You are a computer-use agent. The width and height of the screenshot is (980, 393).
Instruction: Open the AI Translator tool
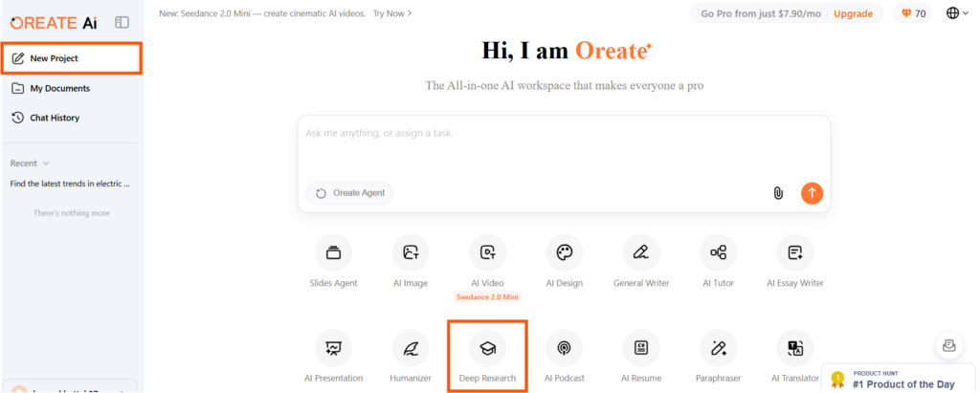795,356
